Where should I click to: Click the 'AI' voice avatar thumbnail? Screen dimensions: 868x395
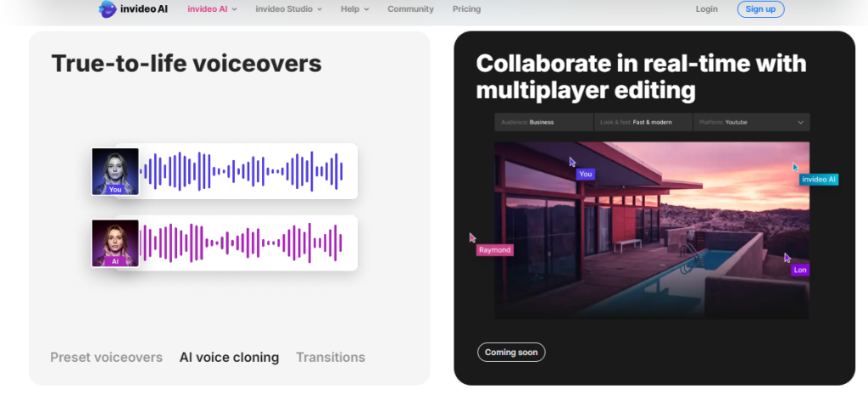pyautogui.click(x=115, y=243)
